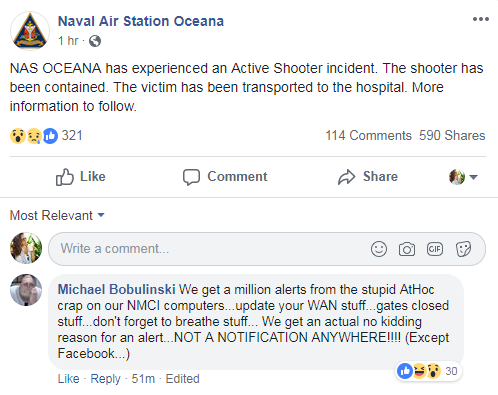Open the GIF picker icon
The image size is (498, 395).
coord(435,249)
